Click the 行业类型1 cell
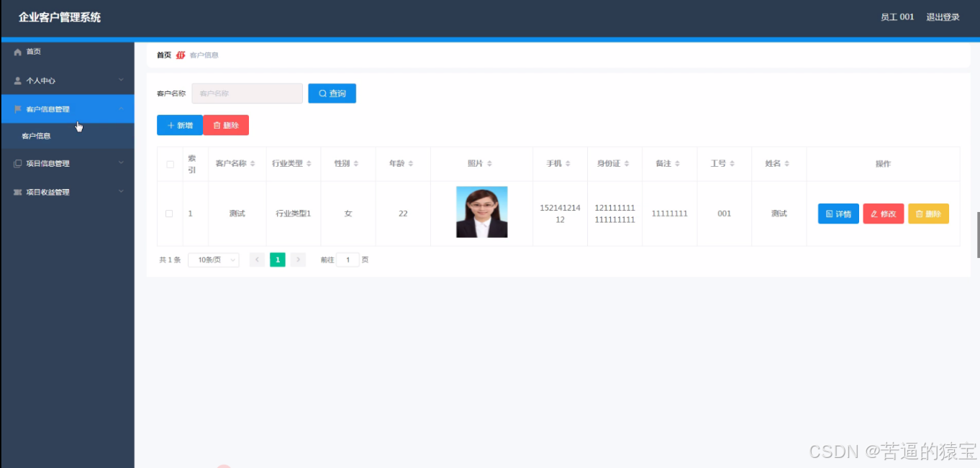Image resolution: width=980 pixels, height=468 pixels. pyautogui.click(x=293, y=214)
